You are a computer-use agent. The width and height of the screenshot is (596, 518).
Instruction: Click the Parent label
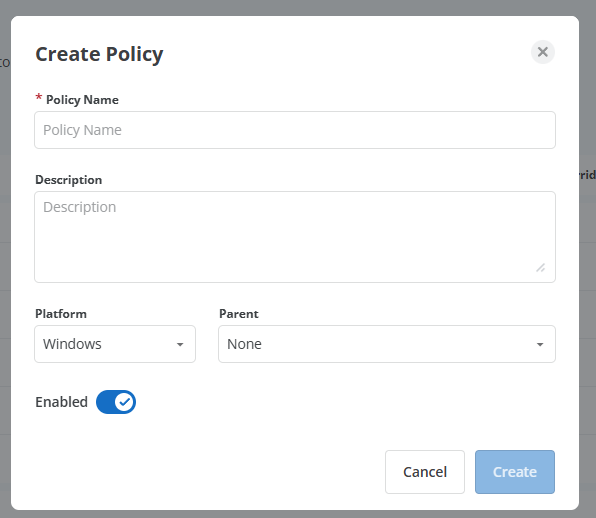239,314
